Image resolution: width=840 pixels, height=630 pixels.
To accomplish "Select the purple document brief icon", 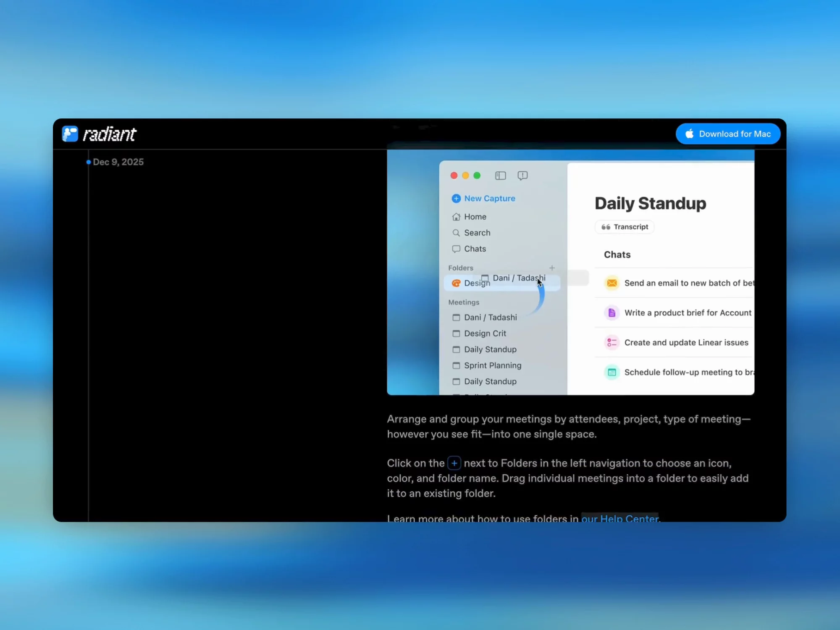I will [x=612, y=313].
